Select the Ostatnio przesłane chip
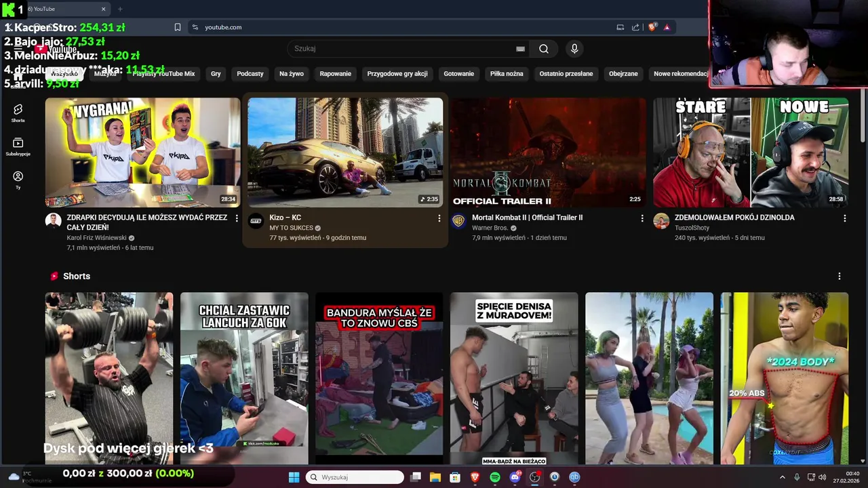Viewport: 868px width, 488px height. (566, 73)
